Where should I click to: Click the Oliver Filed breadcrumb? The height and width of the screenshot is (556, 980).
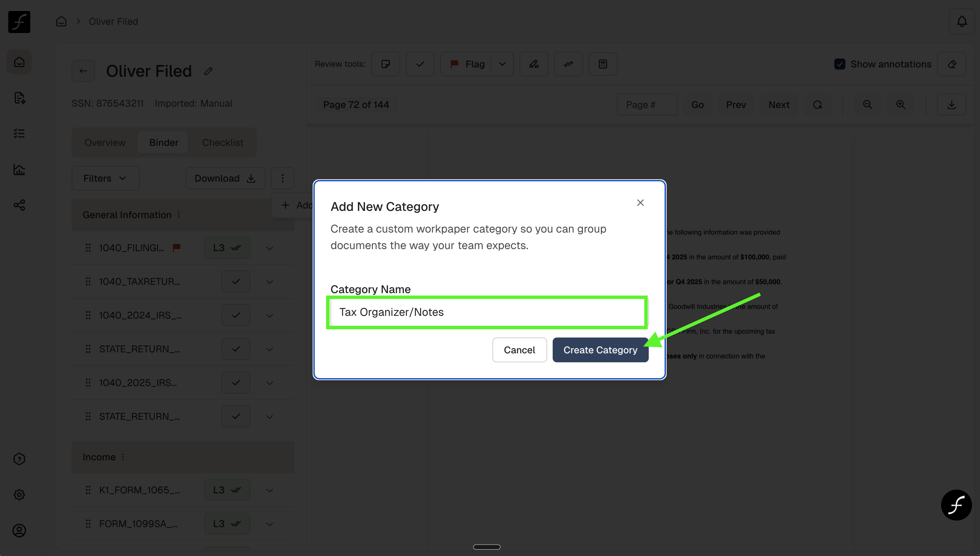tap(114, 21)
